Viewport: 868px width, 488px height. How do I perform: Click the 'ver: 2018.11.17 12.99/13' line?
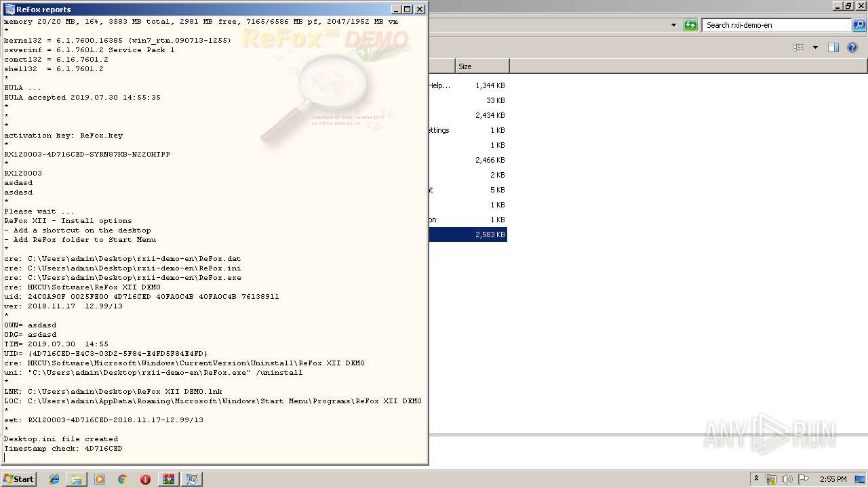[63, 306]
